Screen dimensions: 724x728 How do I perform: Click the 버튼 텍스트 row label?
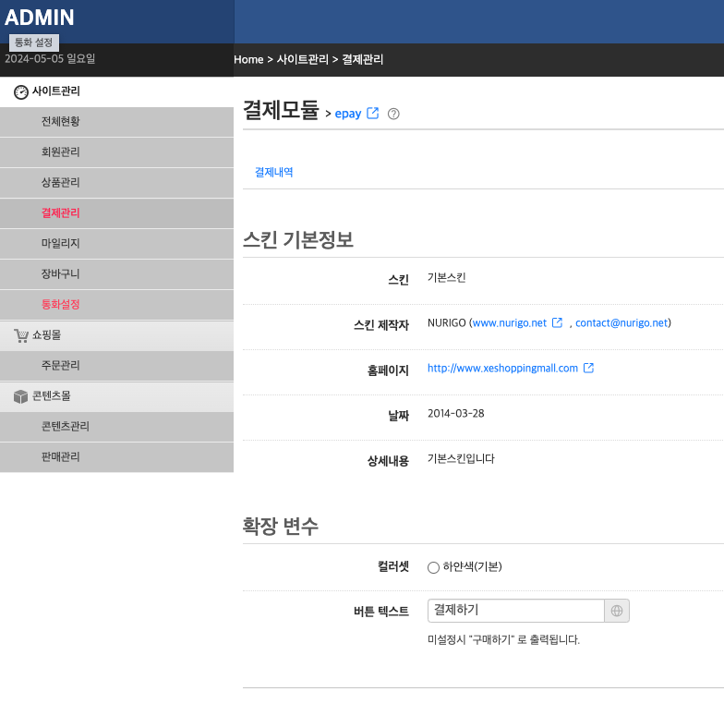point(381,612)
